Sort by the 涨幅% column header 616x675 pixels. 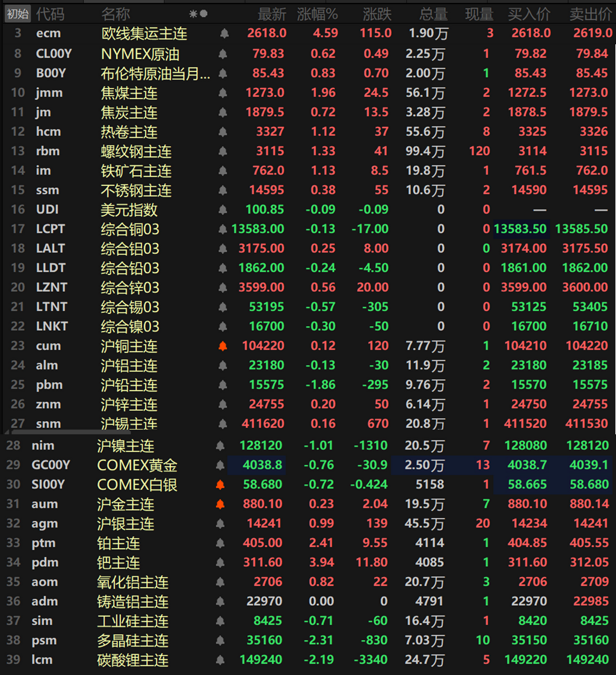[317, 14]
